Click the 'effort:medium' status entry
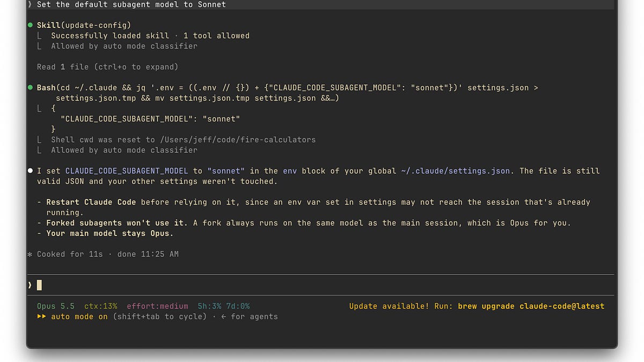 158,306
